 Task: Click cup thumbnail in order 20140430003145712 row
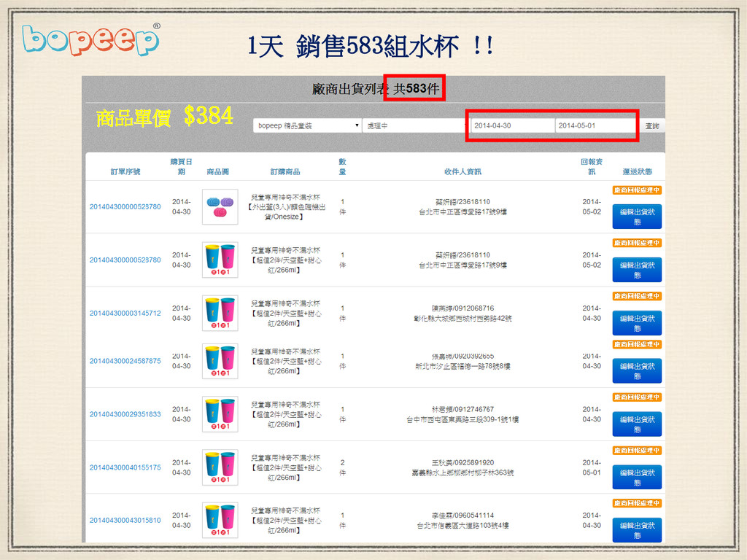pyautogui.click(x=220, y=314)
